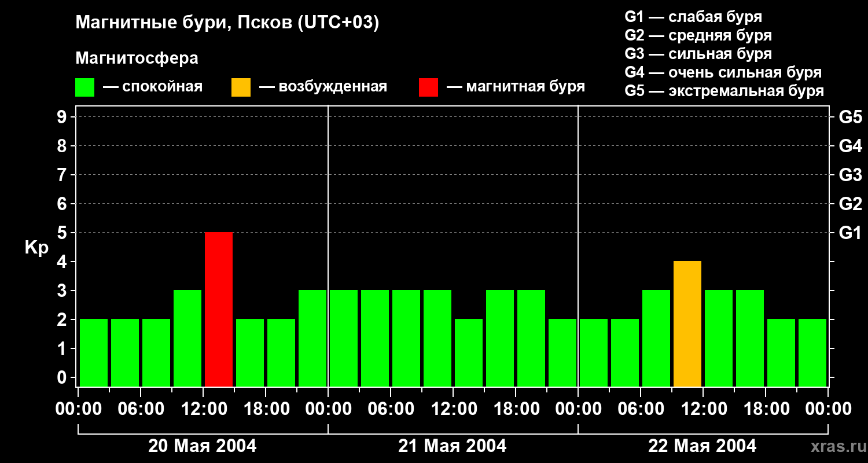
Task: Select the orange Kp 4 bar
Action: [687, 324]
